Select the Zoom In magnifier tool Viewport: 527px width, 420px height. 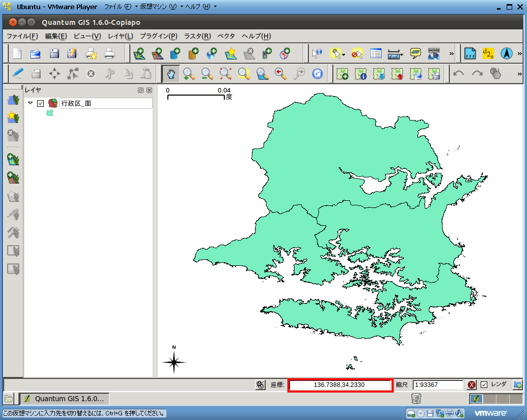[x=189, y=74]
